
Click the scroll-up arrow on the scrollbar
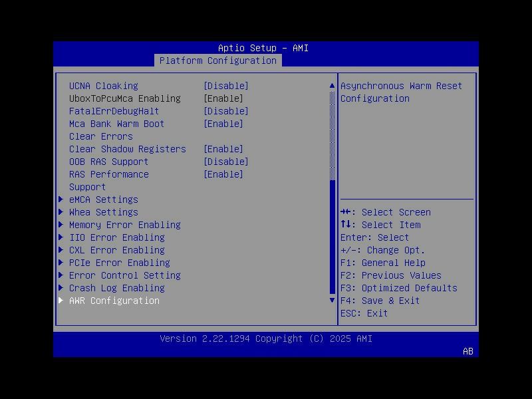331,85
